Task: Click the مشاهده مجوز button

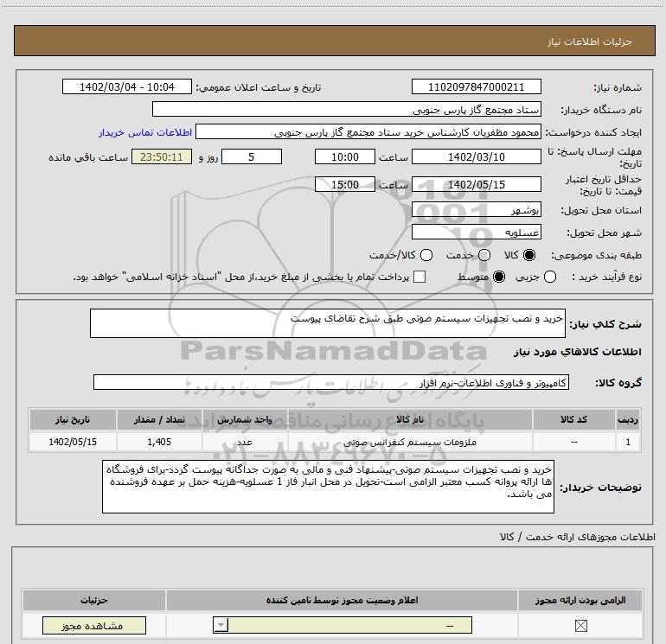Action: coord(94,625)
